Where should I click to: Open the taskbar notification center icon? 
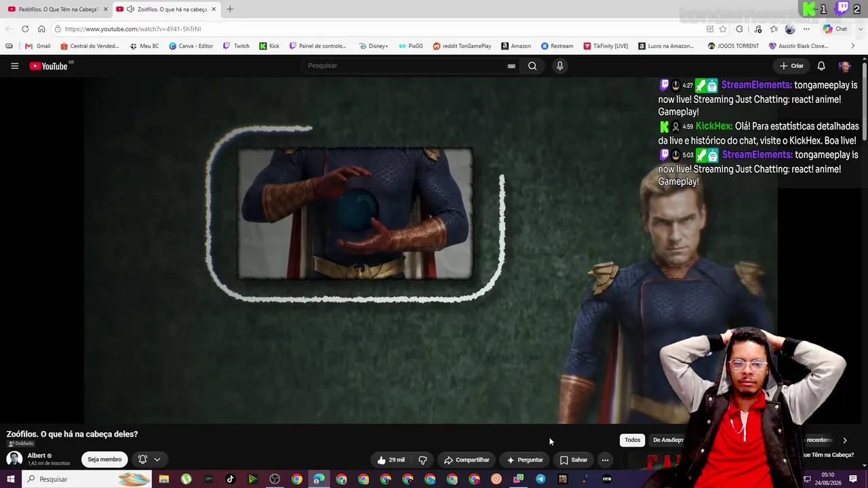click(x=854, y=479)
